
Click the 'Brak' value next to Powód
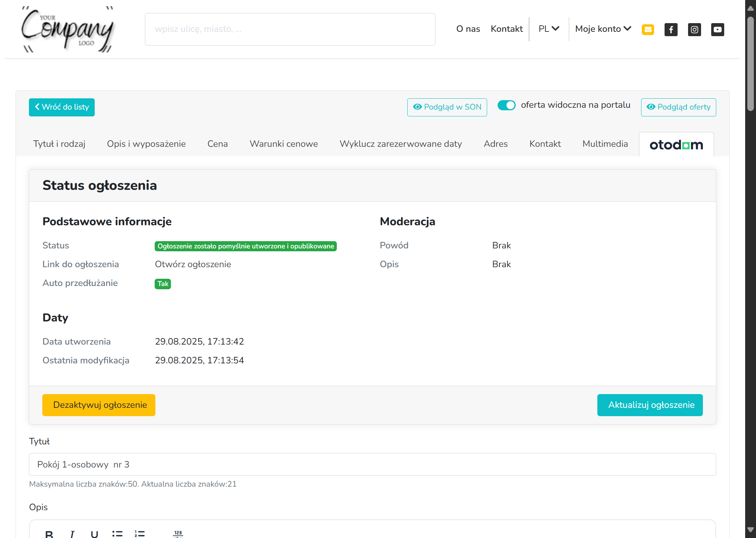point(502,245)
